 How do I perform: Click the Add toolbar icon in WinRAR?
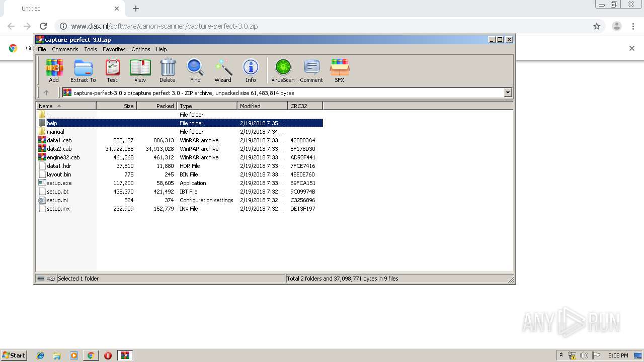coord(54,70)
